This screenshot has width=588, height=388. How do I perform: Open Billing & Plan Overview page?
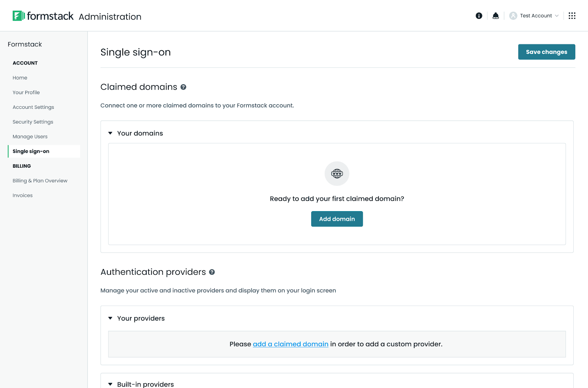click(40, 181)
